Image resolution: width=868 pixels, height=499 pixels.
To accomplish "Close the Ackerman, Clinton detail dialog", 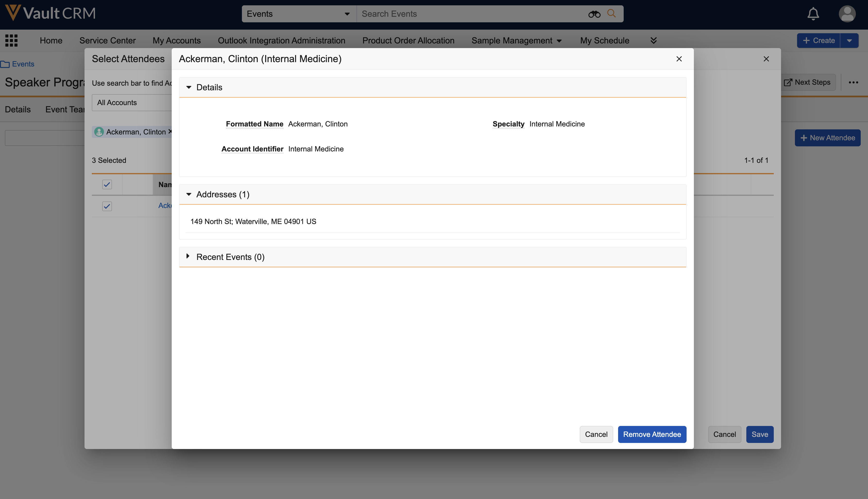I will point(679,59).
